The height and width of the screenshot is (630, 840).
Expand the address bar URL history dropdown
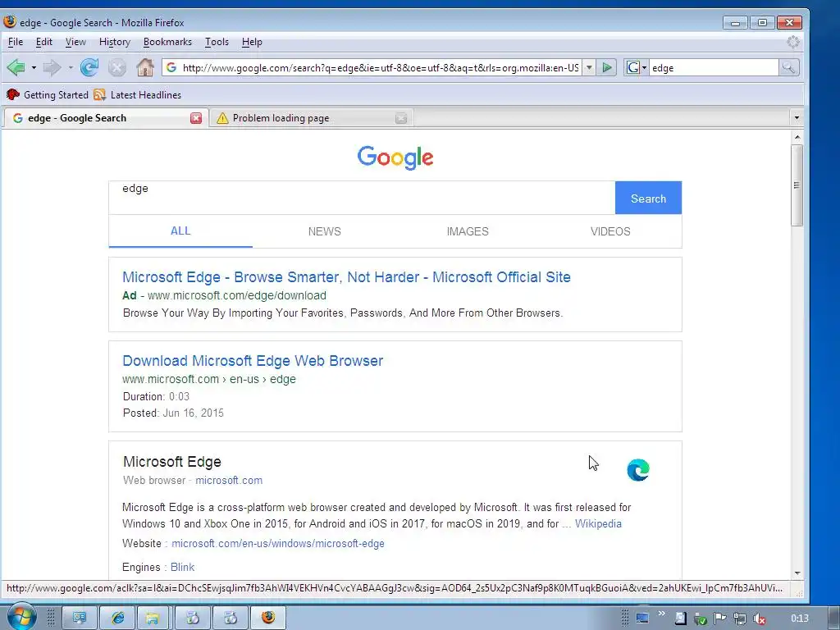click(x=589, y=67)
